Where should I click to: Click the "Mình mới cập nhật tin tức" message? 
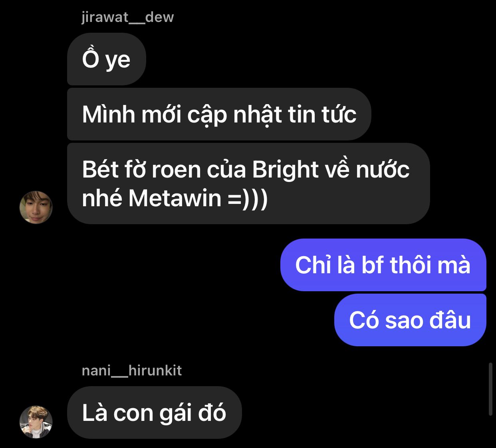point(219,114)
